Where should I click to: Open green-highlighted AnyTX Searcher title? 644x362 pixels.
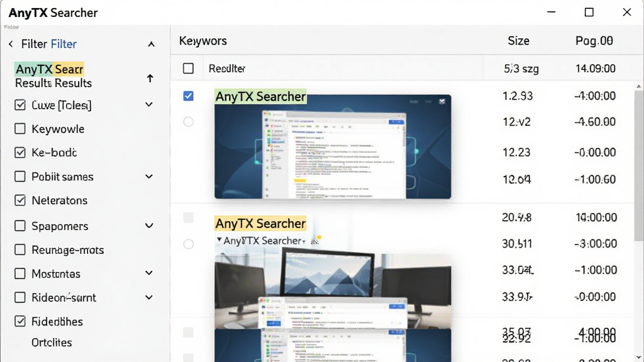(x=260, y=96)
